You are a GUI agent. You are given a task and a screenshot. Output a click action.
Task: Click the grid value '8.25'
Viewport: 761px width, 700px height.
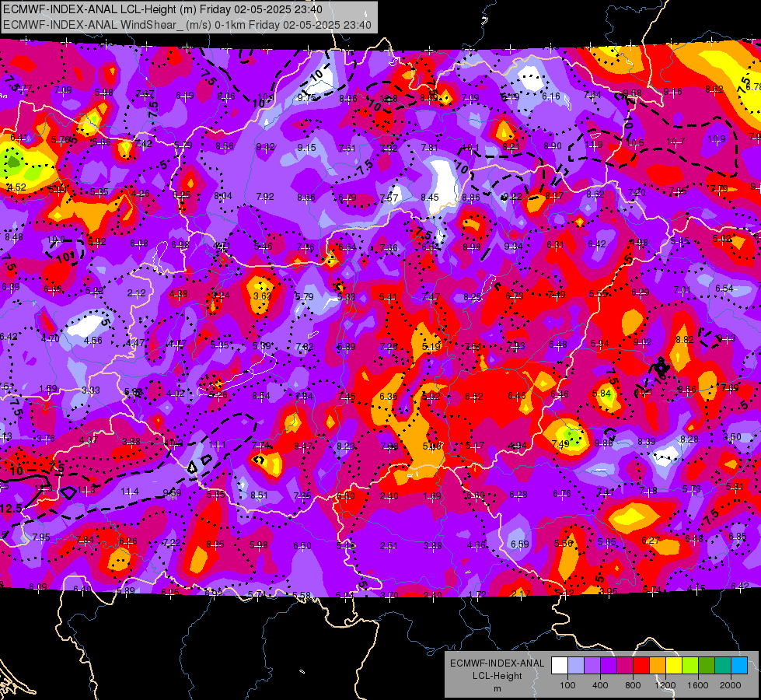coord(473,297)
